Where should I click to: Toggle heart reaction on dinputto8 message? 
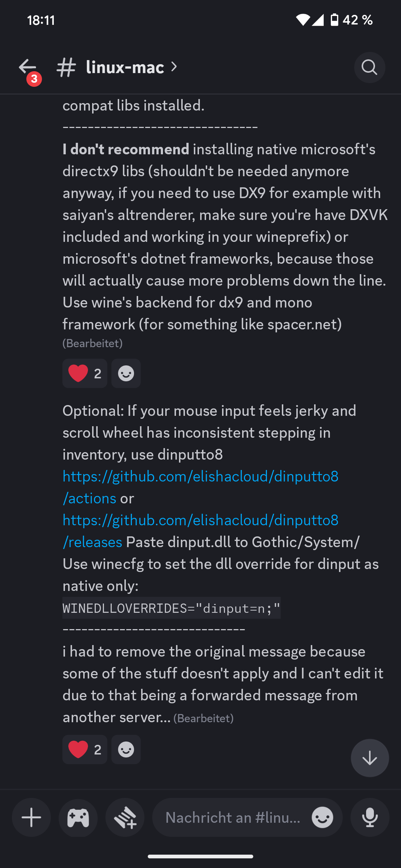(85, 750)
